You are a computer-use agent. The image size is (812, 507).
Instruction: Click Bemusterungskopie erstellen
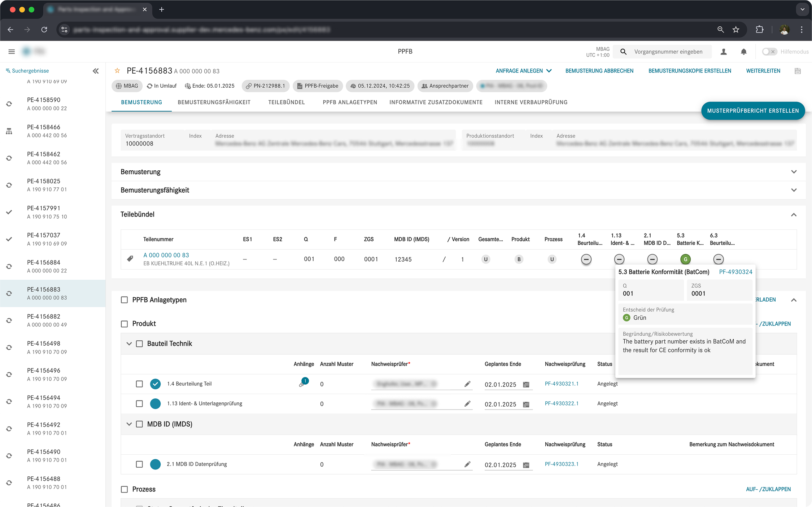click(x=690, y=71)
